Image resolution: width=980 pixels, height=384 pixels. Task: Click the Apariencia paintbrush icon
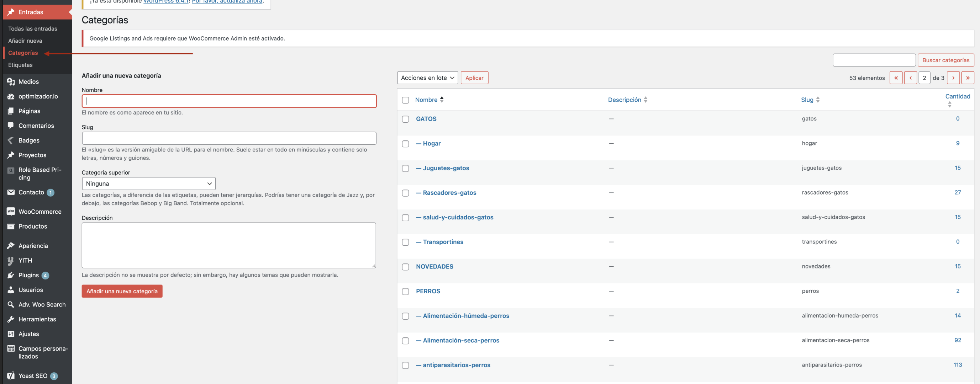(11, 246)
